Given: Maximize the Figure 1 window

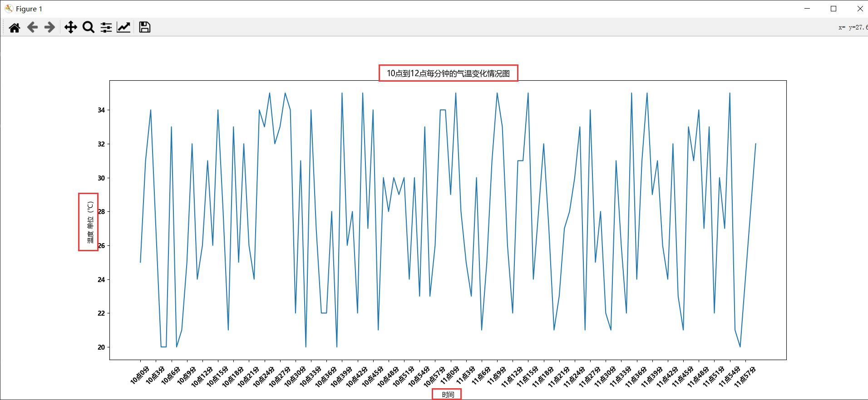Looking at the screenshot, I should [x=833, y=9].
